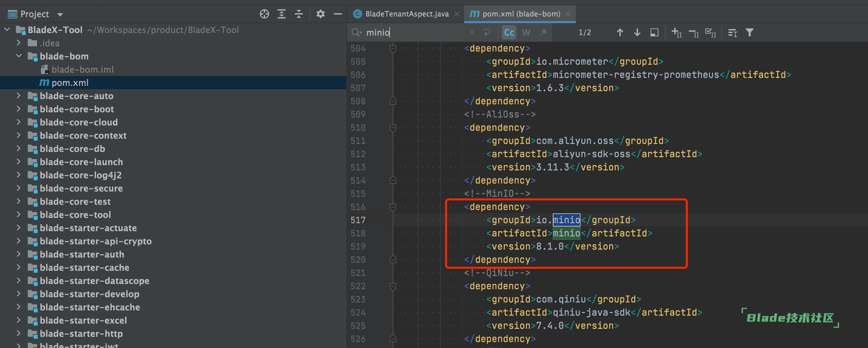Fold the minio dependency at line 516
The width and height of the screenshot is (868, 348).
[x=393, y=207]
